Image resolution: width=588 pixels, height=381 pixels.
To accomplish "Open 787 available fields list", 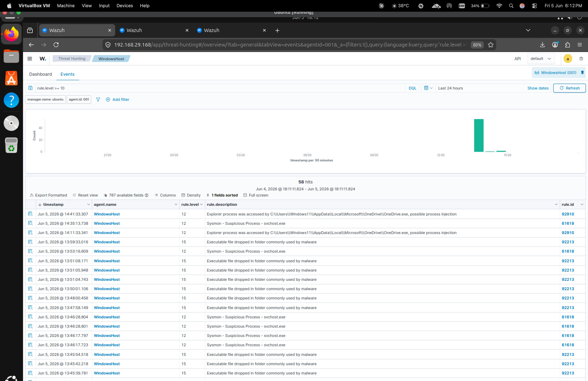I will 126,195.
